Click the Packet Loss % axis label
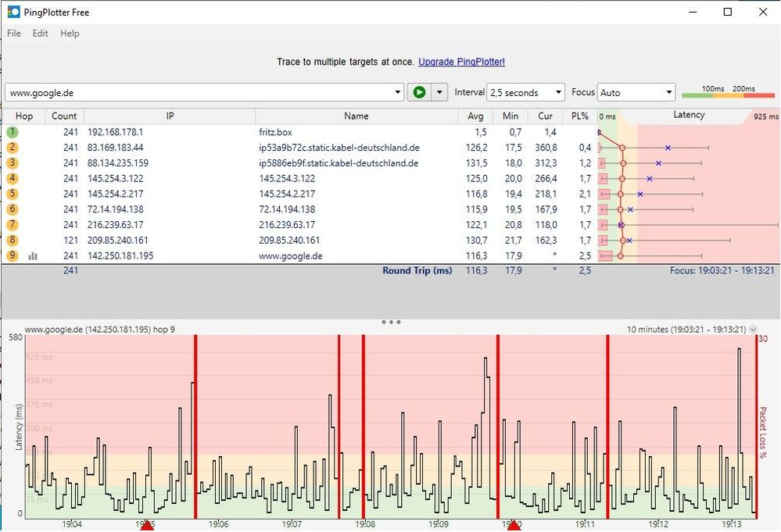This screenshot has width=781, height=532. [762, 432]
